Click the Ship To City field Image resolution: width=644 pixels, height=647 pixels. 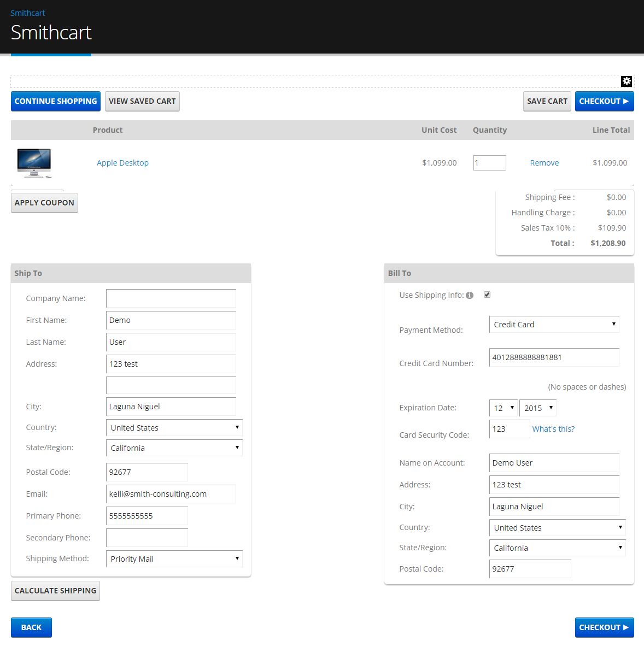pos(171,407)
